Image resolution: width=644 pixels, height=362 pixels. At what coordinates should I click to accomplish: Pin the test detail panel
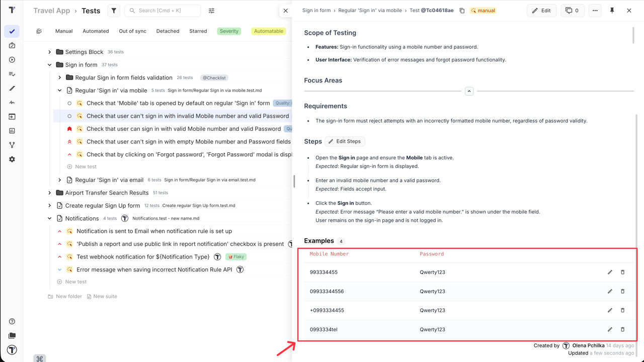[x=612, y=11]
